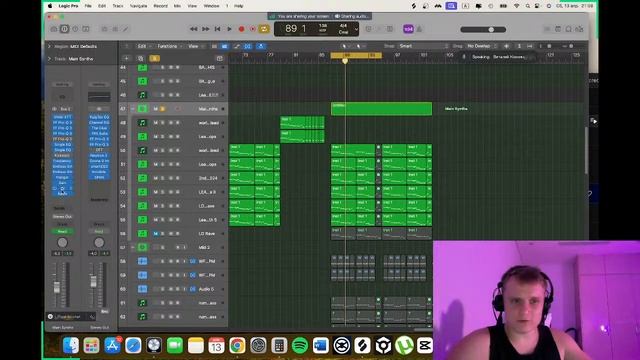640x360 pixels.
Task: Click the purple count-in 1234 button
Action: (408, 29)
